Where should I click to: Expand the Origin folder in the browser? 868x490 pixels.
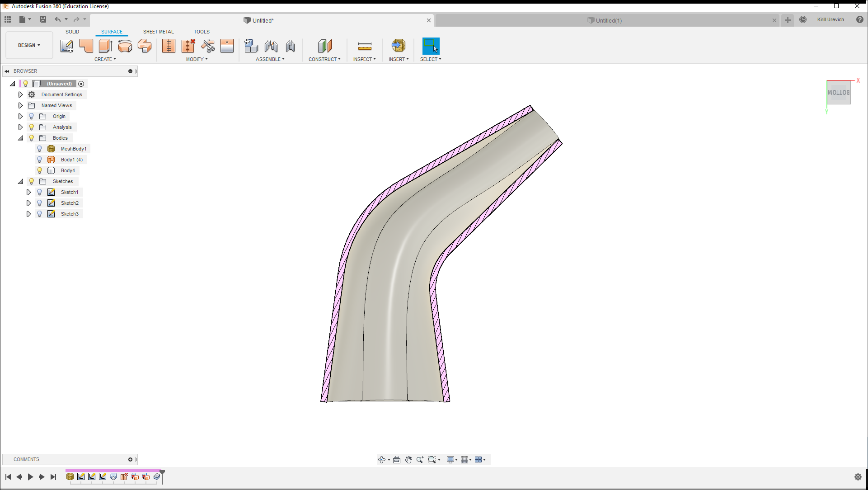coord(20,116)
